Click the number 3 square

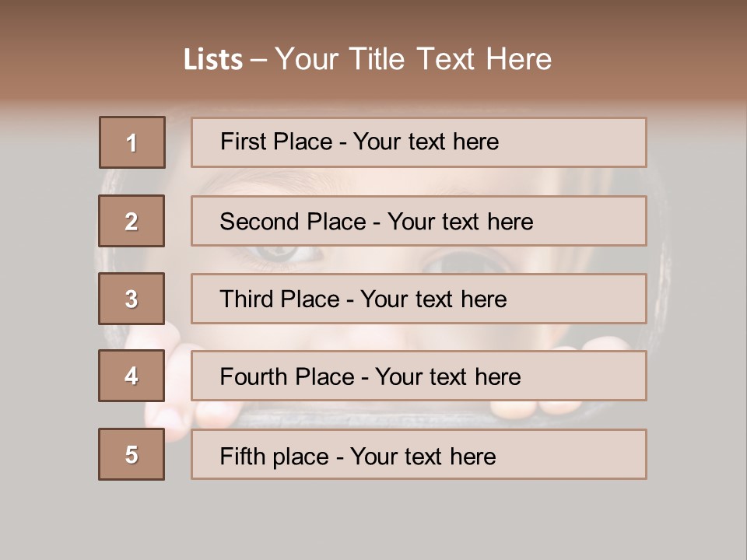[x=132, y=299]
